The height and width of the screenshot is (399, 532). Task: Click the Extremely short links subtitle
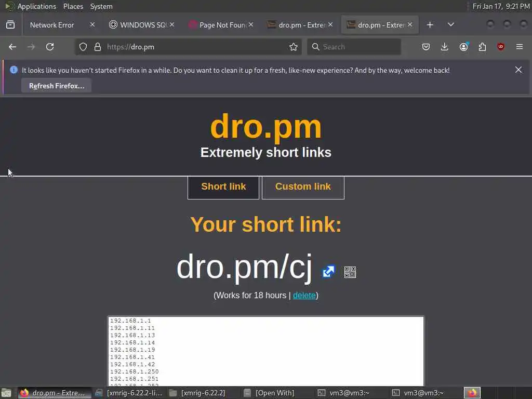click(265, 153)
